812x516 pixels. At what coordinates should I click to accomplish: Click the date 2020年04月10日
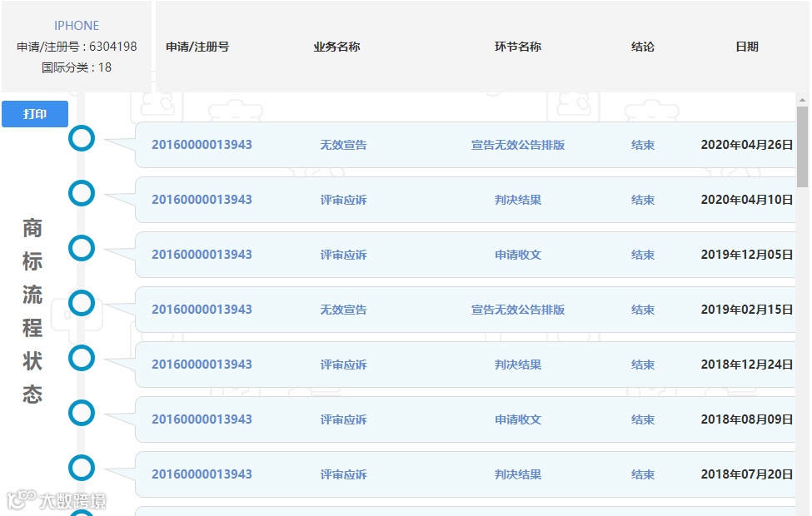(747, 200)
